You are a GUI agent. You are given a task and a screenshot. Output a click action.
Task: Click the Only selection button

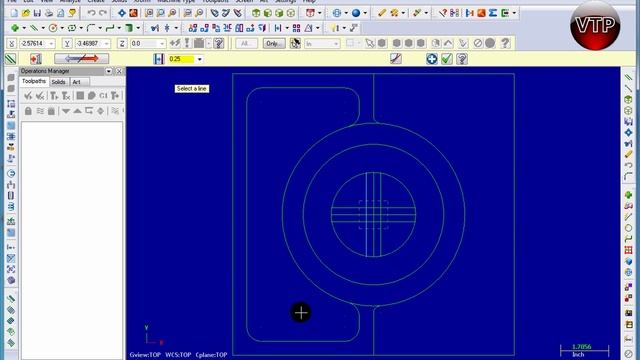pos(273,43)
